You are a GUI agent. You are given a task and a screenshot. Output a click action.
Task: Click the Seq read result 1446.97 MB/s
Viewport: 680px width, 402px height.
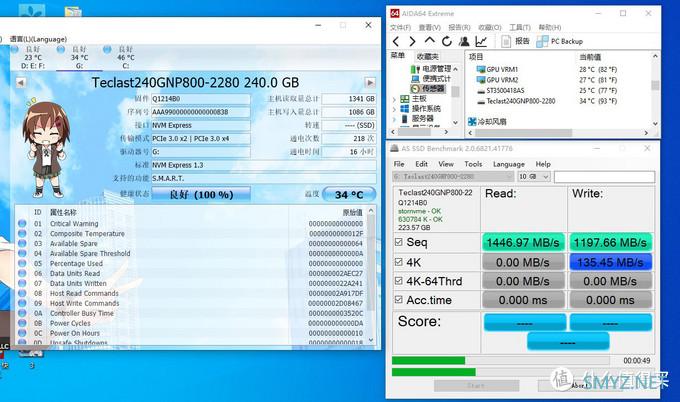[523, 242]
